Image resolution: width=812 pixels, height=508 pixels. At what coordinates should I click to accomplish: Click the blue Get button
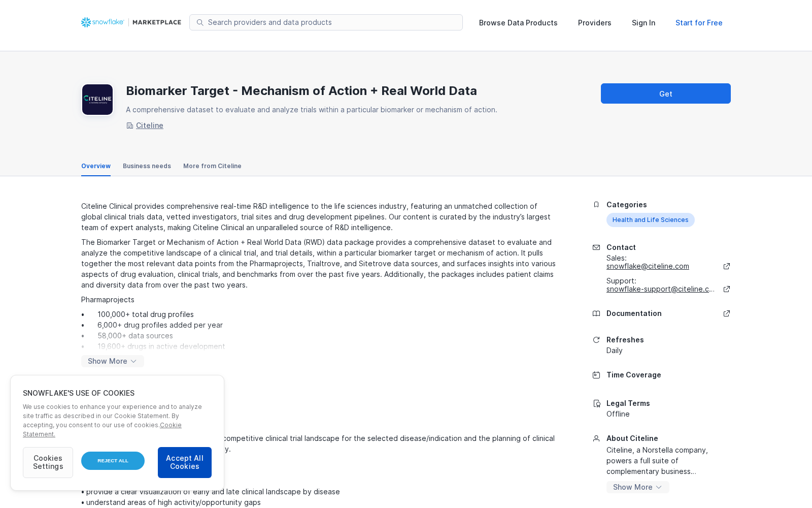tap(666, 93)
